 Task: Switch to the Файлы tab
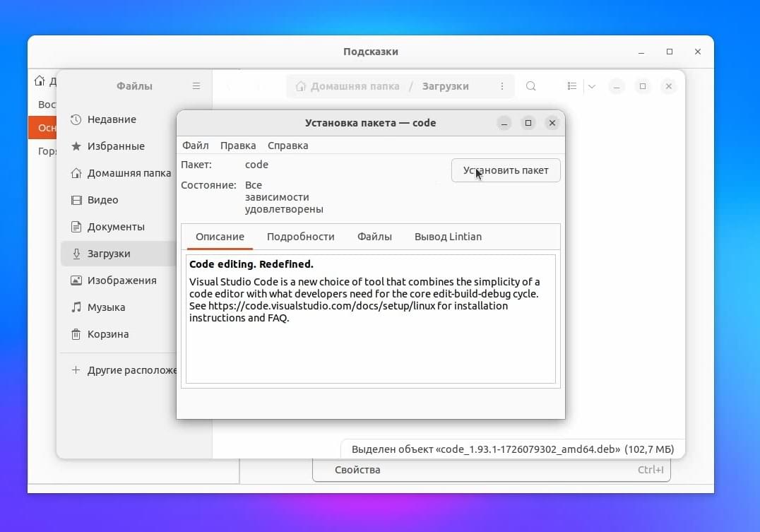(374, 237)
